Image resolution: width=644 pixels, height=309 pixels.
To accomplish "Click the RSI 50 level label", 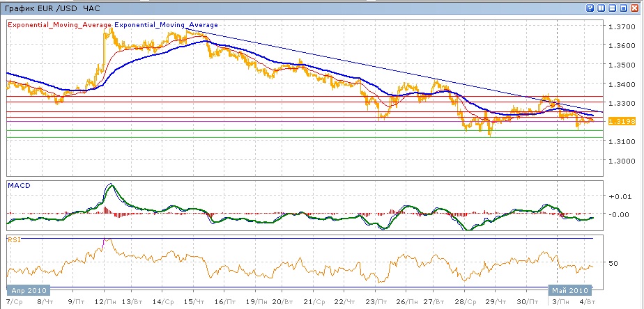I will (613, 264).
